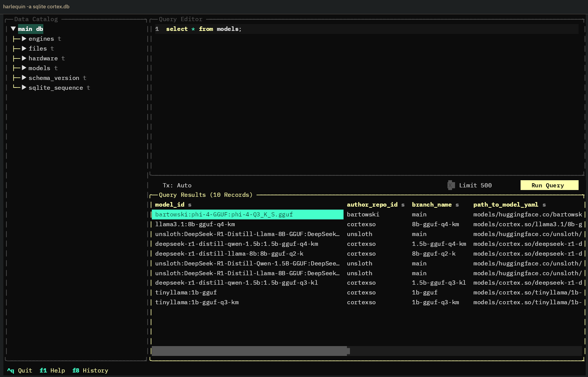Click the results horizontal scrollbar thumb

pos(250,351)
